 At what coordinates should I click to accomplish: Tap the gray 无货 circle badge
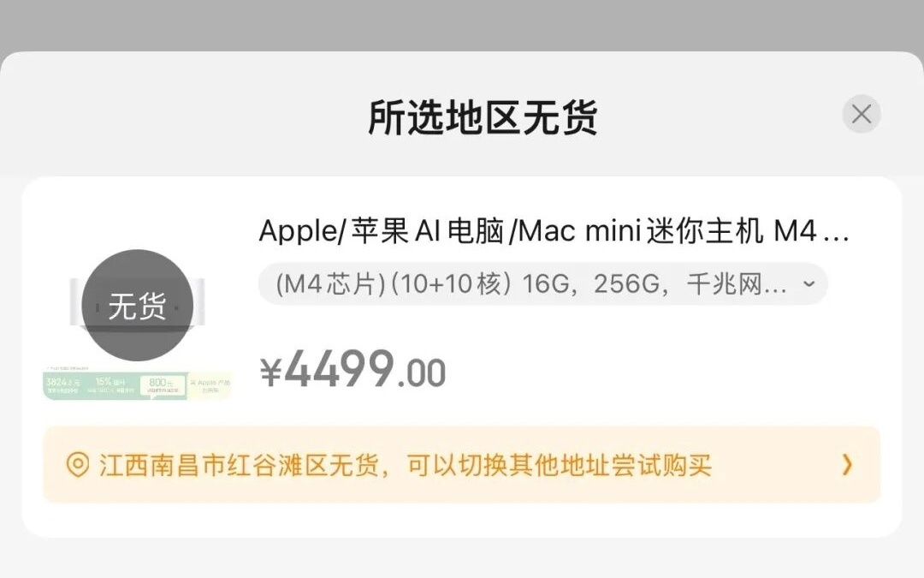[137, 305]
